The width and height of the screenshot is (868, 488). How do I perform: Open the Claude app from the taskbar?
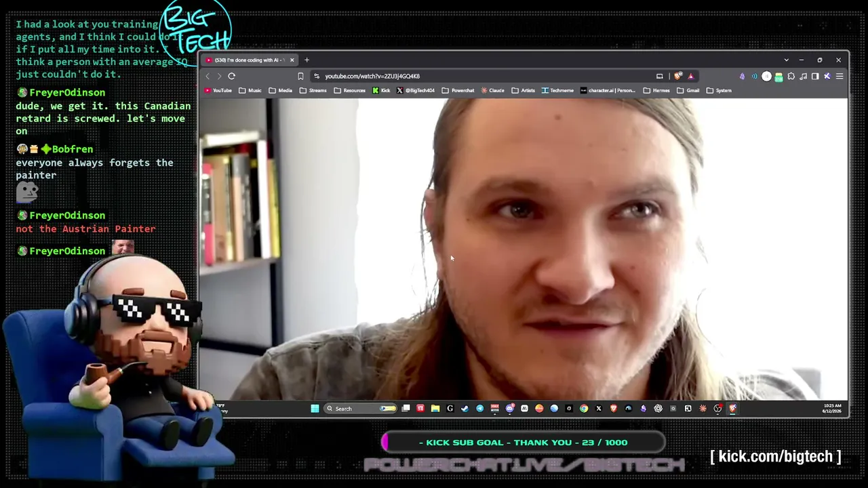(x=703, y=409)
